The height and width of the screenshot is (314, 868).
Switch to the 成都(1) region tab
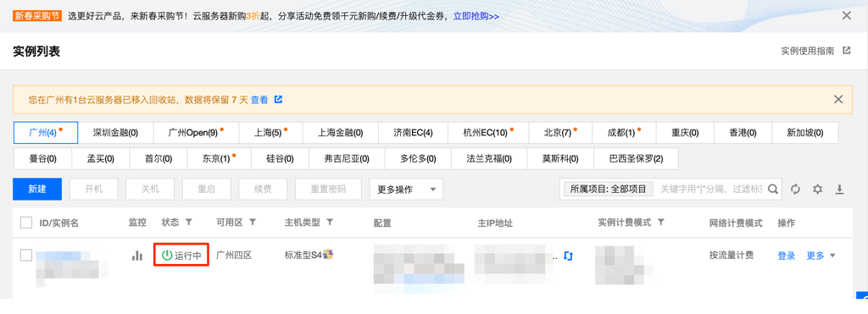(625, 133)
